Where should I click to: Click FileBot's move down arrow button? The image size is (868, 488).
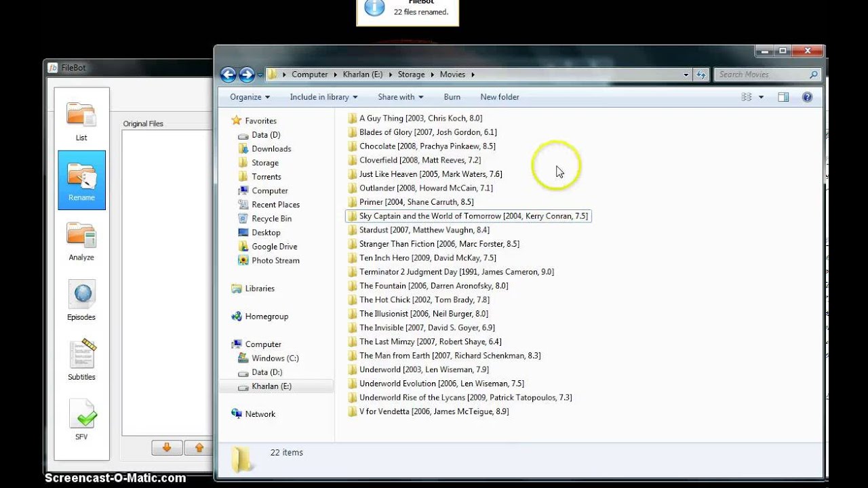[x=167, y=447]
